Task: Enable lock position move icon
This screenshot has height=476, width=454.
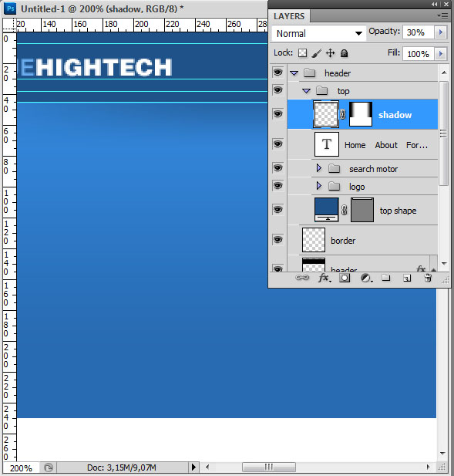Action: [x=330, y=53]
